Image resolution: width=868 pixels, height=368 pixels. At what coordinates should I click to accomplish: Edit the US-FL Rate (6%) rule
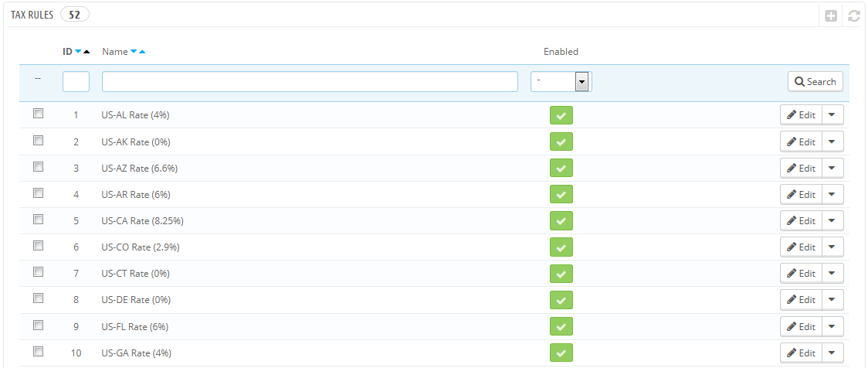tap(801, 326)
